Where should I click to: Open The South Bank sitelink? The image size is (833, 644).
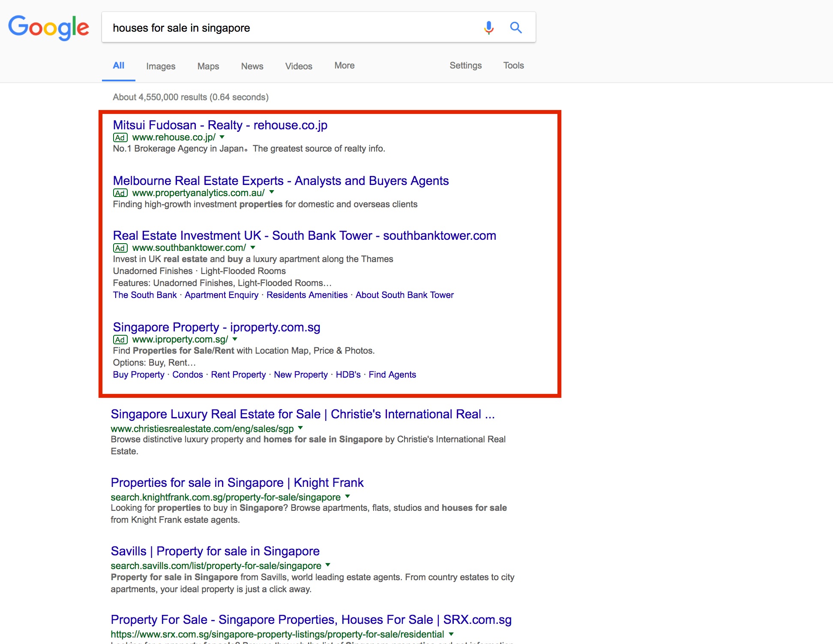pos(145,295)
